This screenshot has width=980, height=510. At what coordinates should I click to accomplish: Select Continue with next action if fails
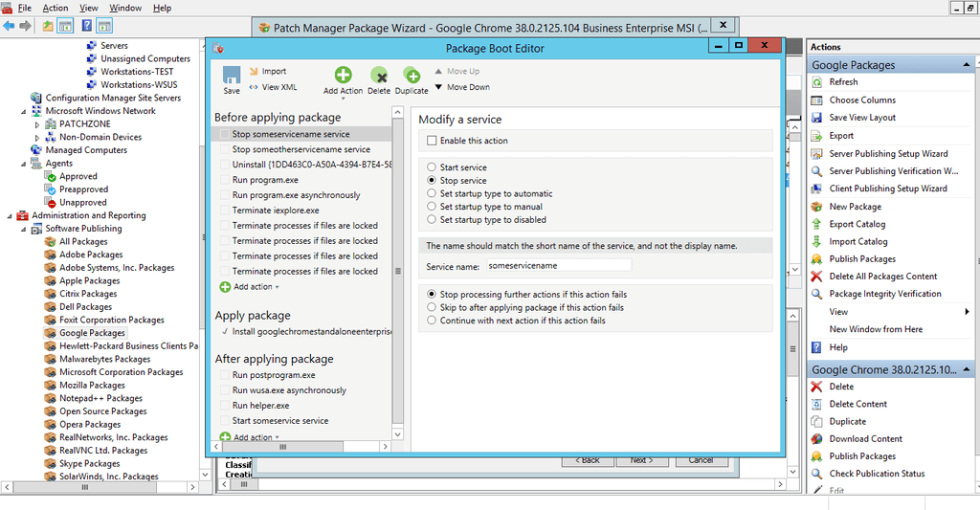pos(432,321)
